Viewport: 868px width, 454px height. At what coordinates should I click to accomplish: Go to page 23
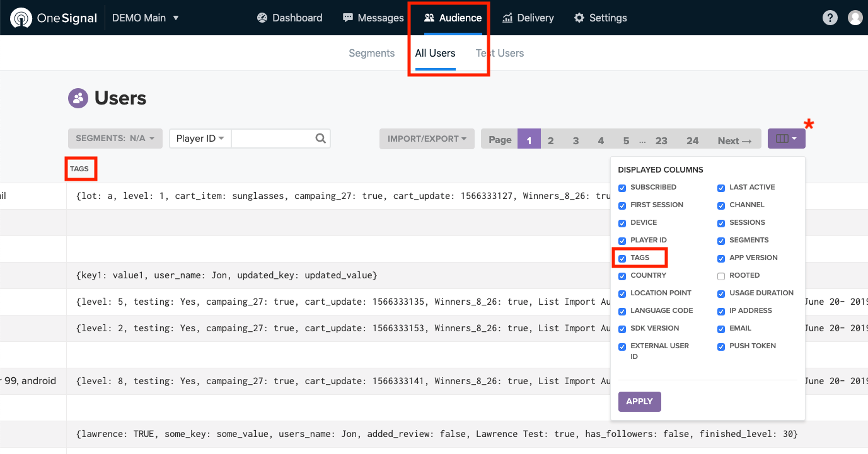(661, 140)
